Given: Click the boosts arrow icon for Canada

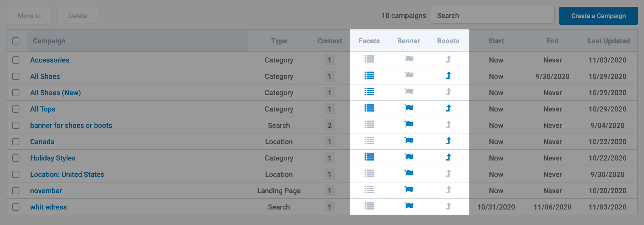Looking at the screenshot, I should pos(448,141).
